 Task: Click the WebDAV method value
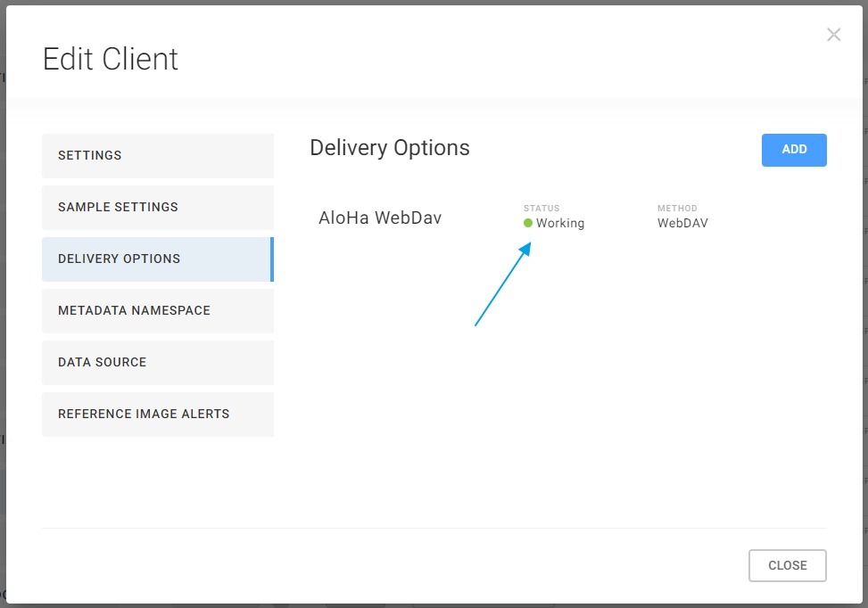pos(682,224)
